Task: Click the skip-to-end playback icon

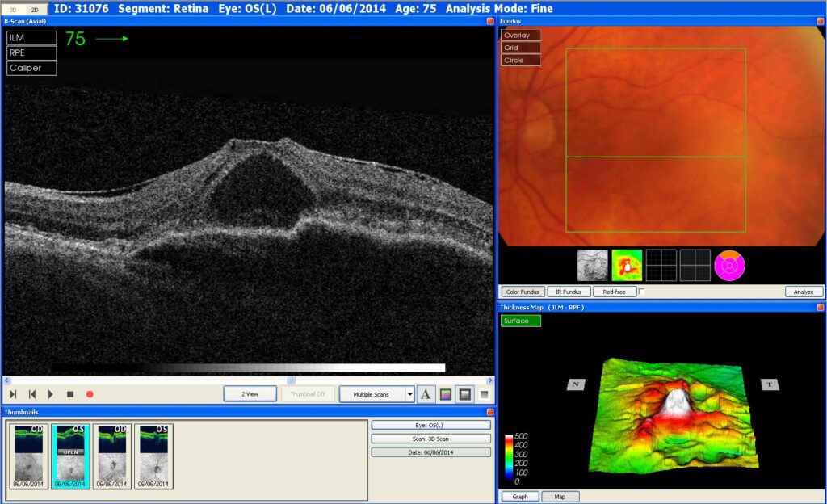Action: [x=13, y=394]
